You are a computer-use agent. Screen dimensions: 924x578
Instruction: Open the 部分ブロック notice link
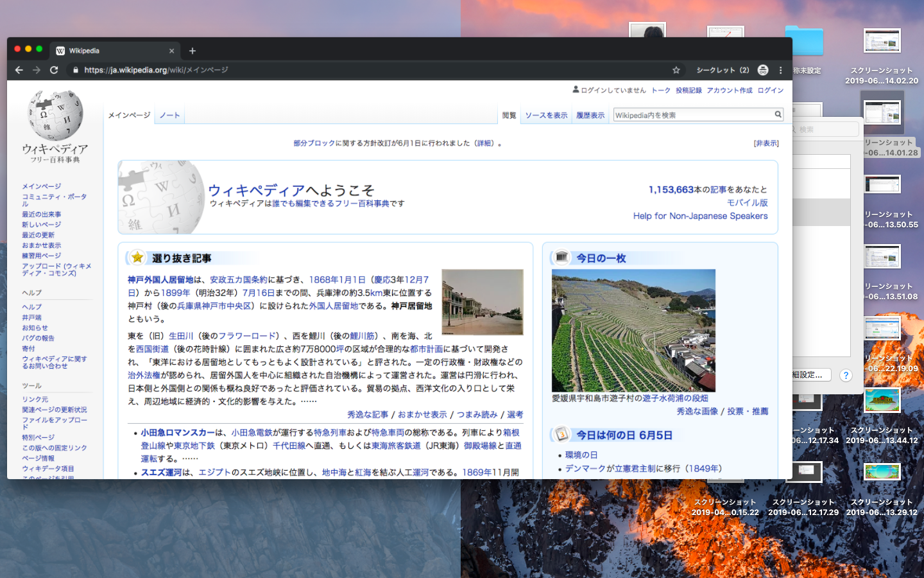coord(314,143)
